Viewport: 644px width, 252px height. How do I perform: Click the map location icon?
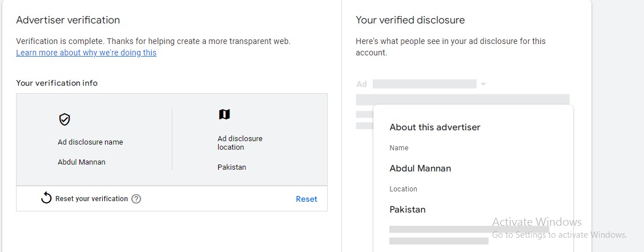224,114
